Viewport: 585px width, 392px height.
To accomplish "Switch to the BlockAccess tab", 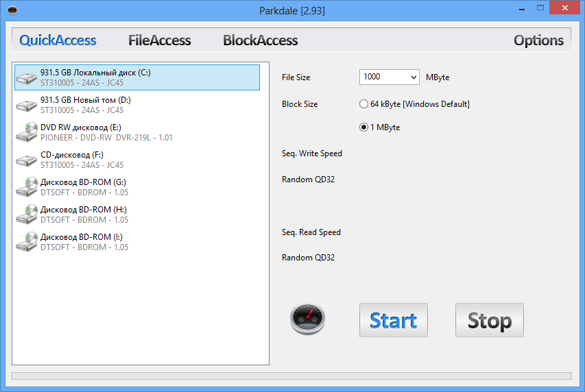I will (x=261, y=40).
